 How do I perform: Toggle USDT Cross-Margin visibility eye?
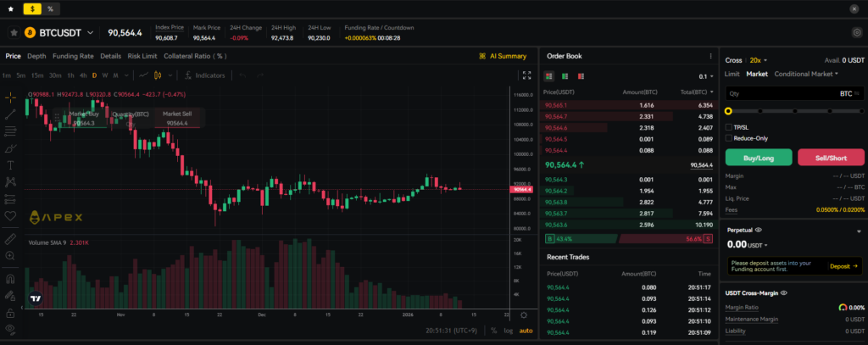pos(784,292)
